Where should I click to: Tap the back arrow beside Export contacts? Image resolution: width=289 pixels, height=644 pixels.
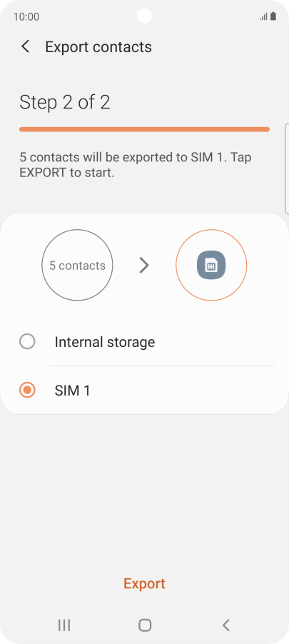26,47
